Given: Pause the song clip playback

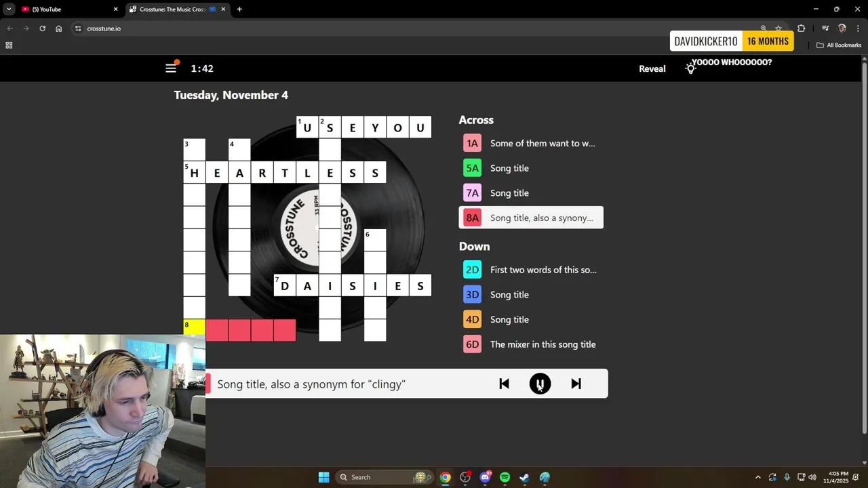Looking at the screenshot, I should pyautogui.click(x=540, y=384).
